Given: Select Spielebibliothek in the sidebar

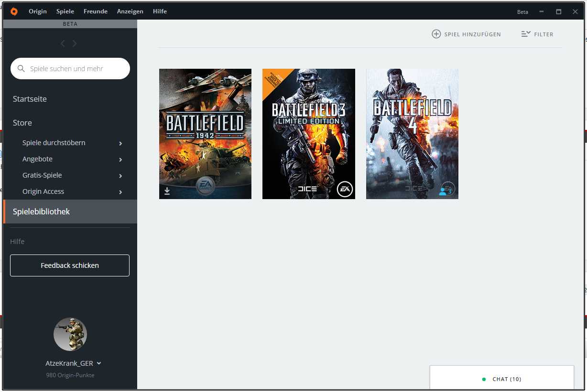Looking at the screenshot, I should pos(70,212).
